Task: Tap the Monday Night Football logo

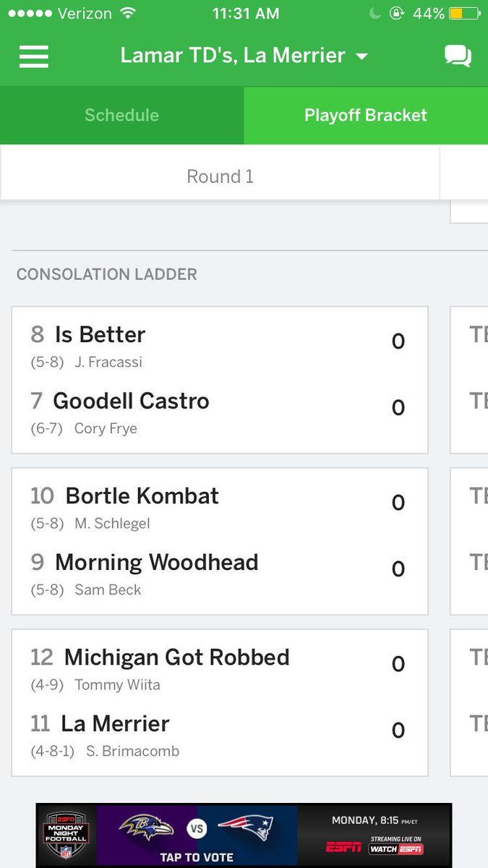Action: (x=67, y=835)
